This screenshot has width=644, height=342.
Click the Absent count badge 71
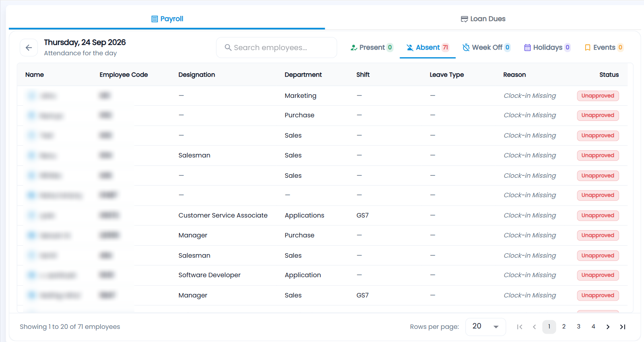(445, 48)
